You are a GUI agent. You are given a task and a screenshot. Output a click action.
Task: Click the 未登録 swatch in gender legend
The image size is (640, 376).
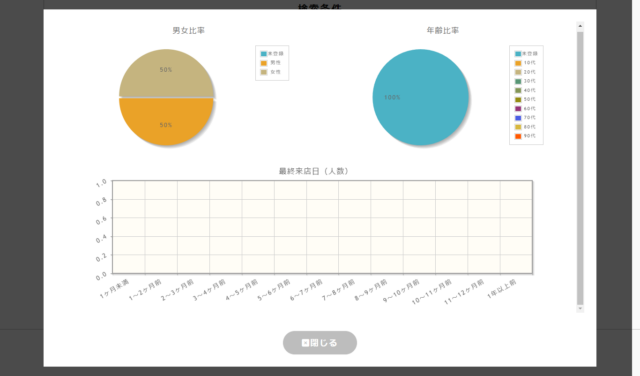point(264,54)
